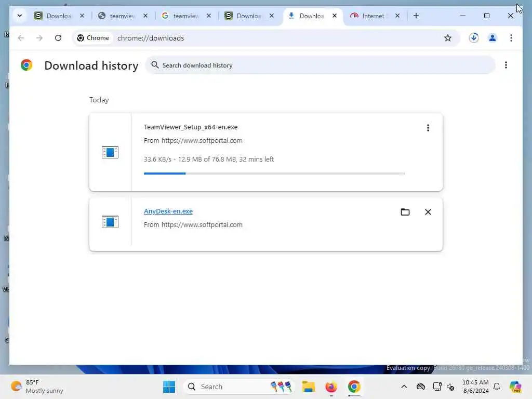Click the AnyDesk file icon
This screenshot has width=532, height=399.
(x=110, y=222)
